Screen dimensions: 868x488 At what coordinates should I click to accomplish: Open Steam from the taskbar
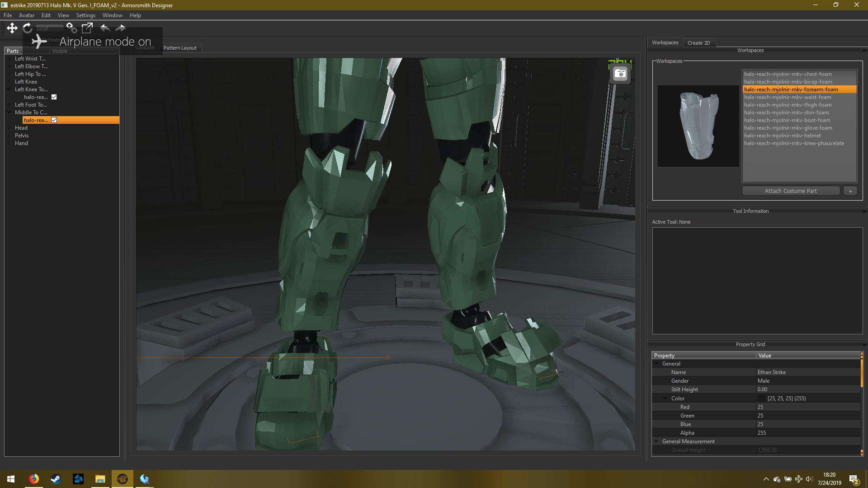[56, 479]
